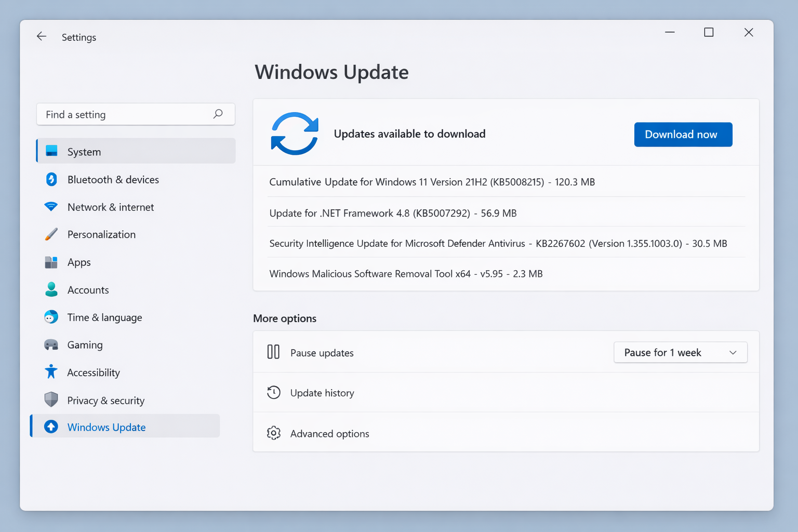Click the Bluetooth & devices icon
The height and width of the screenshot is (532, 798).
[51, 179]
